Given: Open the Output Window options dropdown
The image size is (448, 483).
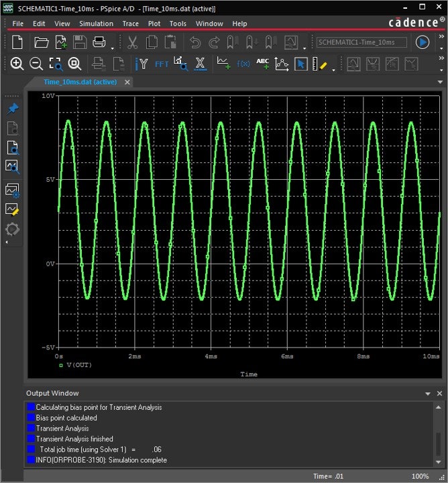Looking at the screenshot, I should [428, 394].
